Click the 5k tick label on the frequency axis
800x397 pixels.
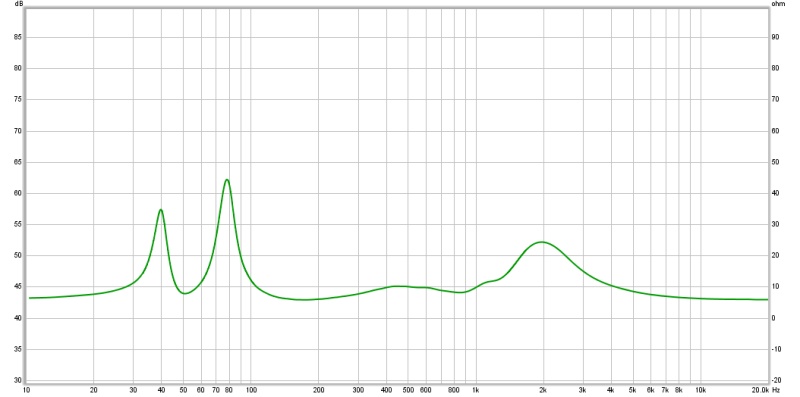pyautogui.click(x=633, y=390)
